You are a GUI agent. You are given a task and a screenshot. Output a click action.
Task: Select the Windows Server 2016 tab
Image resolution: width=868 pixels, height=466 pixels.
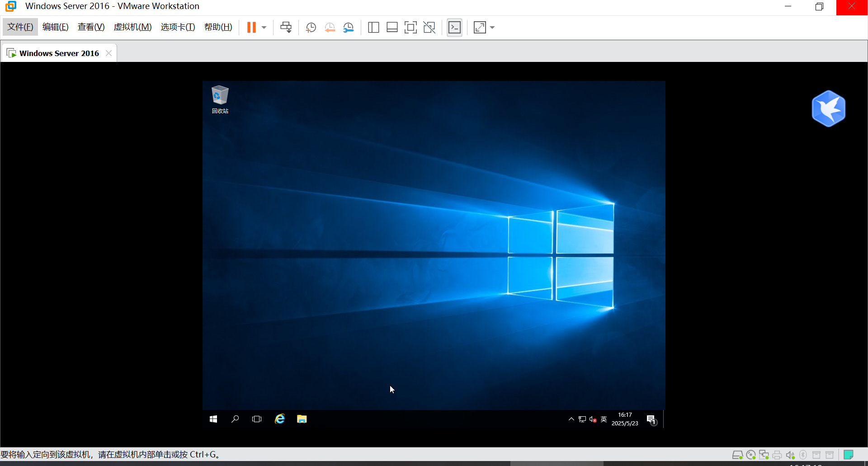[59, 53]
